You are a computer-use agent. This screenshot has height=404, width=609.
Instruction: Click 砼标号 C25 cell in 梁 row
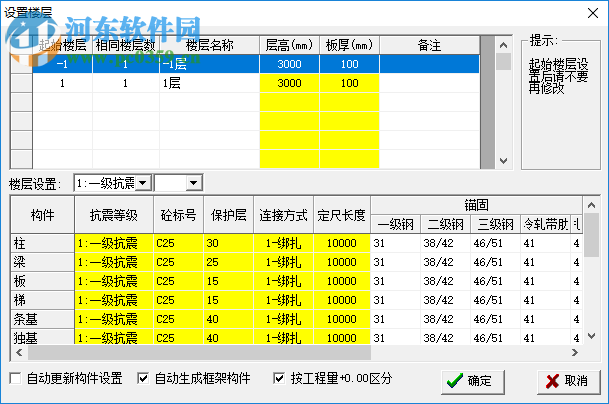coord(179,262)
